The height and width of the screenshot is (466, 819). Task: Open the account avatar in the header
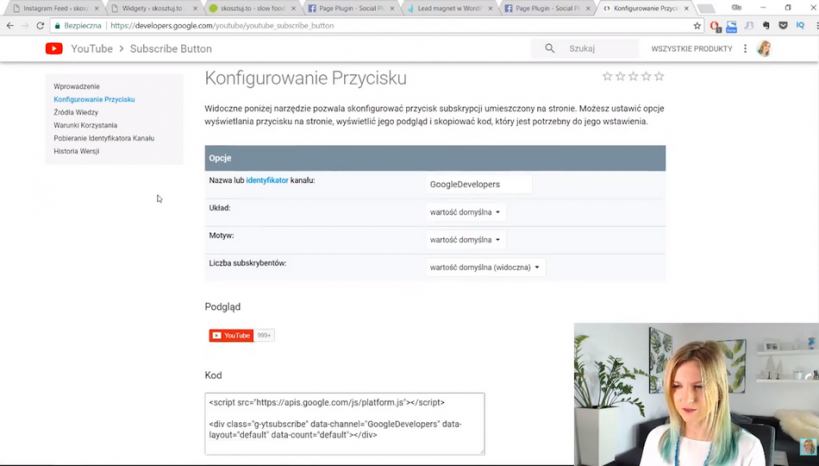click(764, 49)
